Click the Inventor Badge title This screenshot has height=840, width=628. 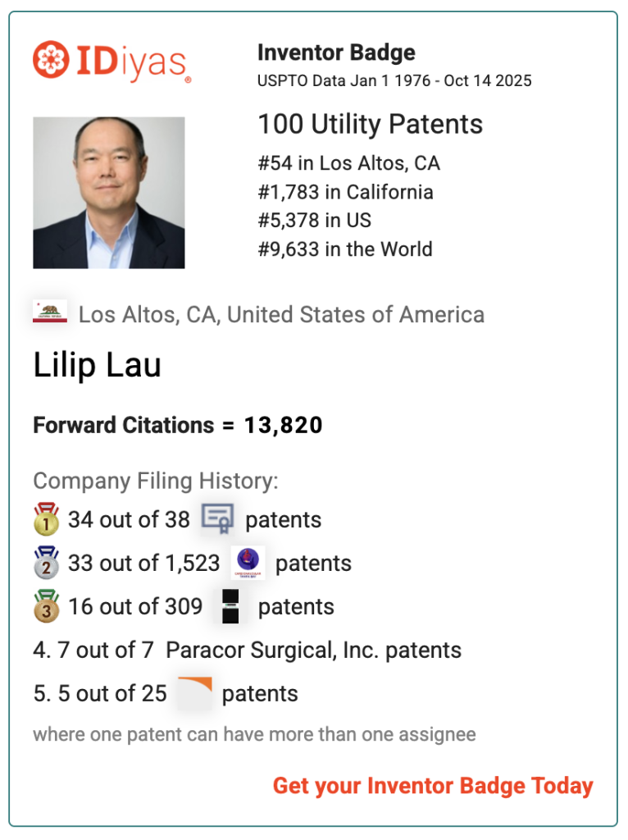tap(336, 53)
